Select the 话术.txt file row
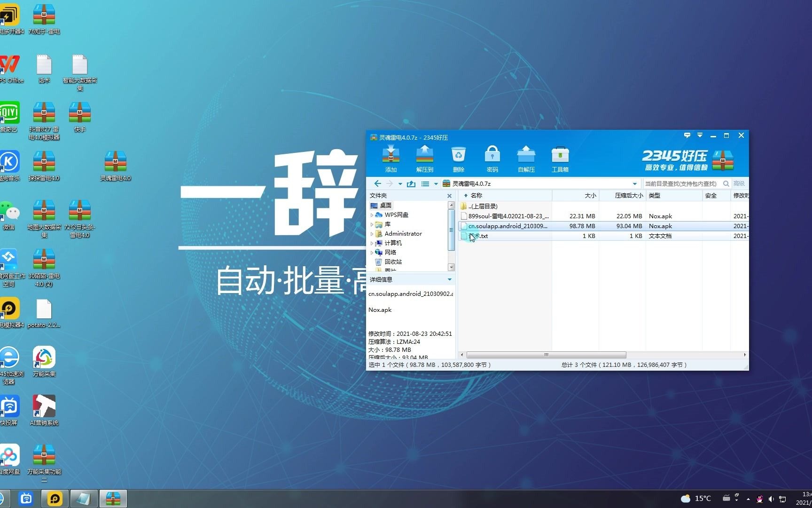812x508 pixels. click(x=603, y=236)
